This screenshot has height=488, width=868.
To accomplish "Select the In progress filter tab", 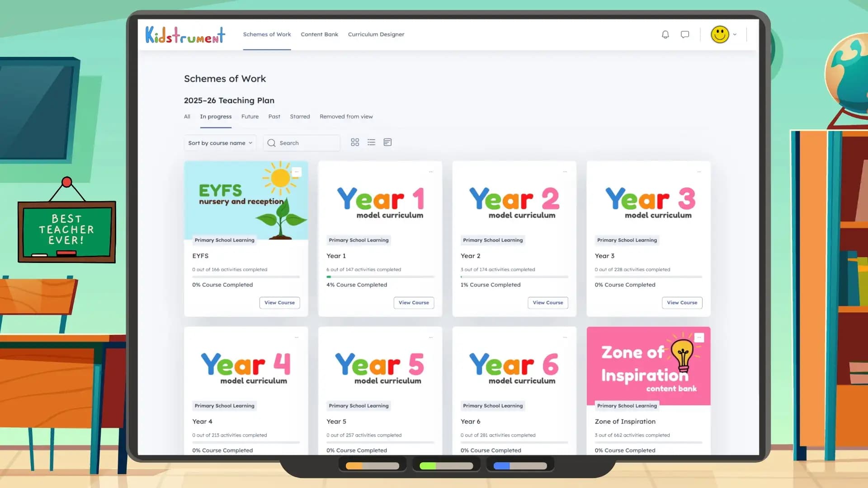I will coord(216,117).
